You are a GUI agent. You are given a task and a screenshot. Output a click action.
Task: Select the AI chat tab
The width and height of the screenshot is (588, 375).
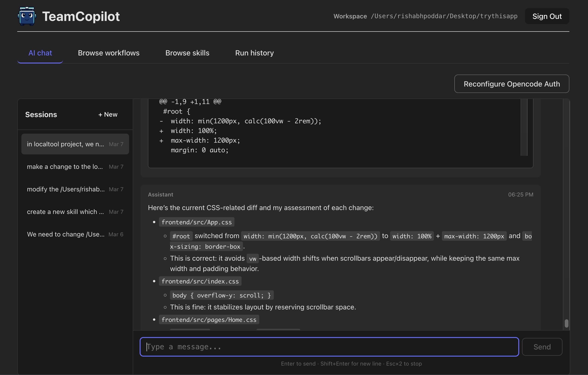40,53
